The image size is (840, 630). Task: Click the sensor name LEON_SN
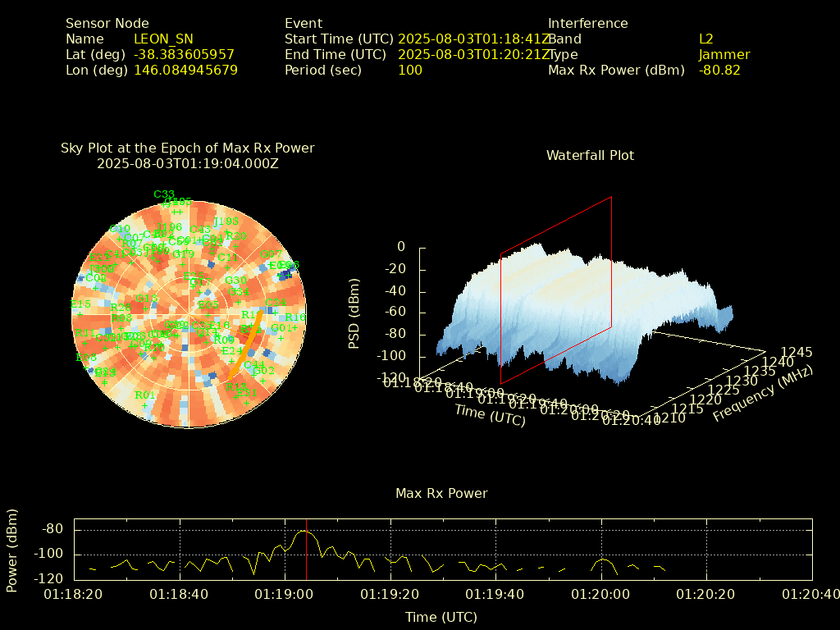coord(163,39)
